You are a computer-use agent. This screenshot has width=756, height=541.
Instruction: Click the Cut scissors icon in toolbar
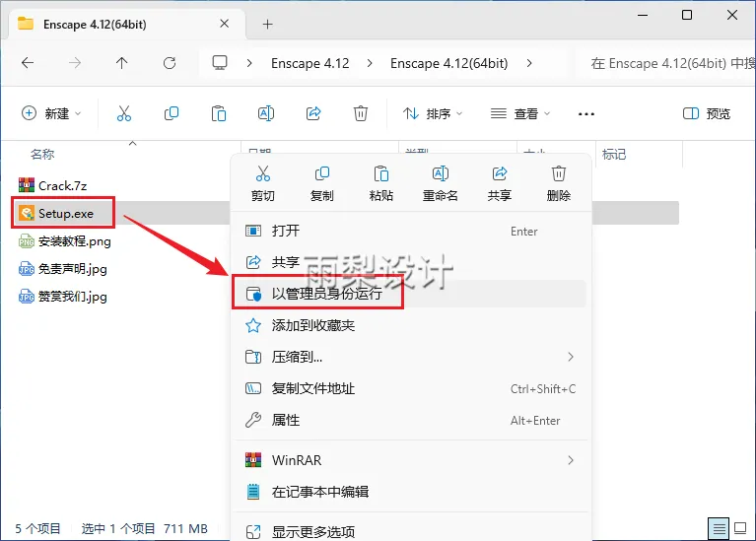tap(124, 113)
